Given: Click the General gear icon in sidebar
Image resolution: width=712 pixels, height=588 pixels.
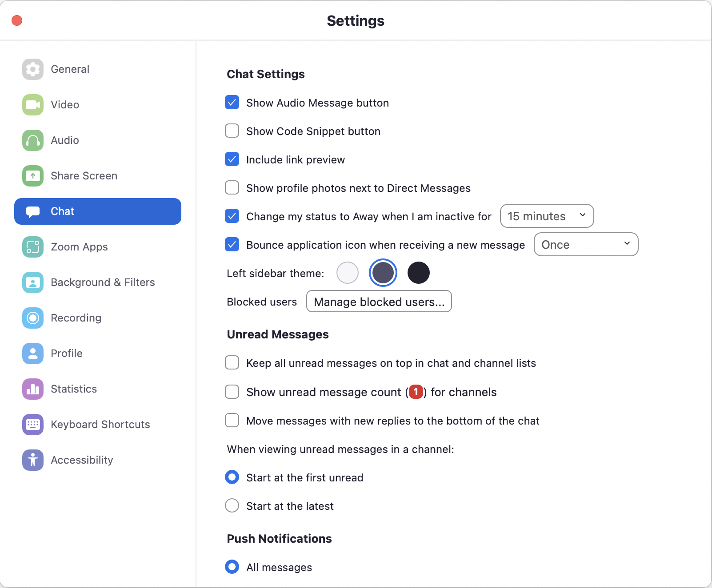Looking at the screenshot, I should [33, 69].
